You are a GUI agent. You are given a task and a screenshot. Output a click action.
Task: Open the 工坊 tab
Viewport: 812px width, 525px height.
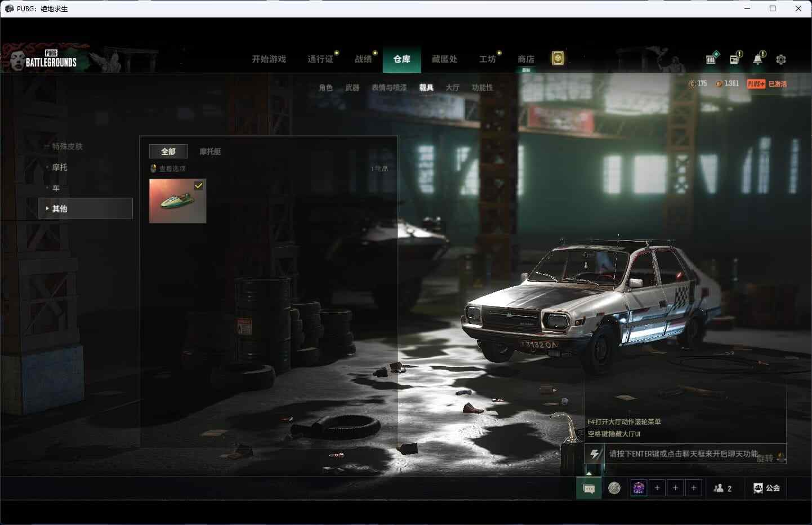click(487, 59)
